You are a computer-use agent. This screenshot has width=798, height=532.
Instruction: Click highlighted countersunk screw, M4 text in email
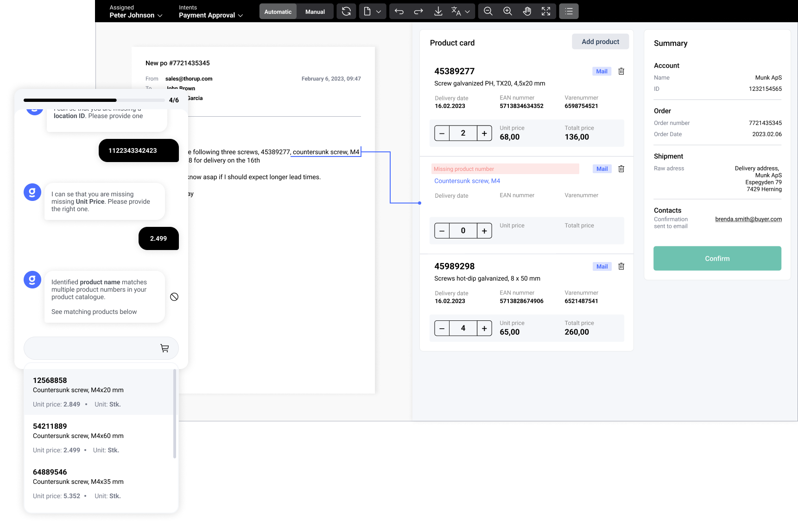326,152
